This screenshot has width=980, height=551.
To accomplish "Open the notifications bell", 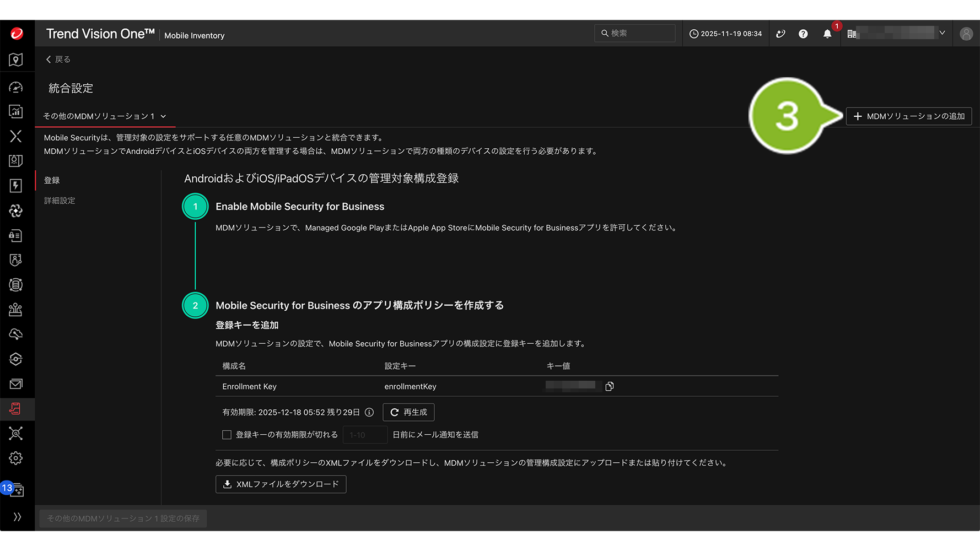I will coord(827,34).
